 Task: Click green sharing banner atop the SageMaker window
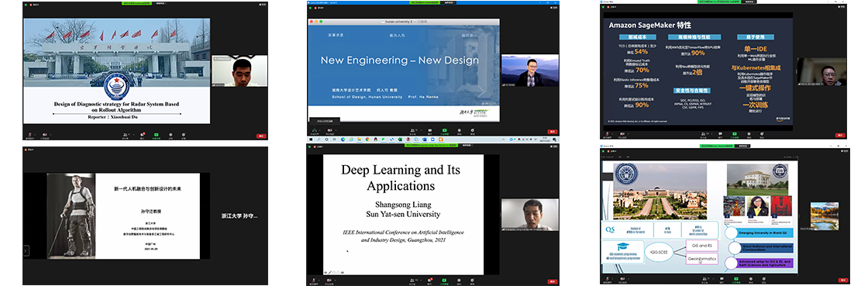click(719, 2)
